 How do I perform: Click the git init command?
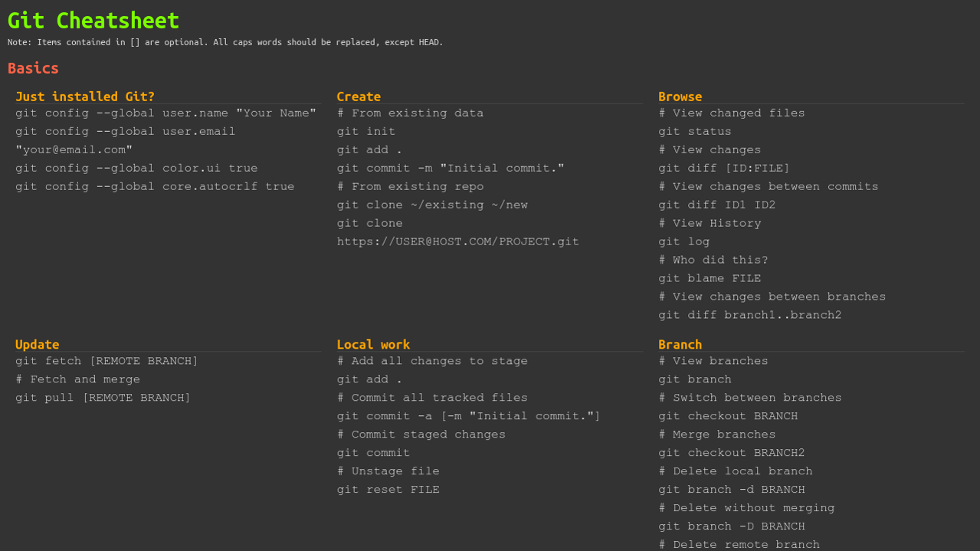(366, 132)
